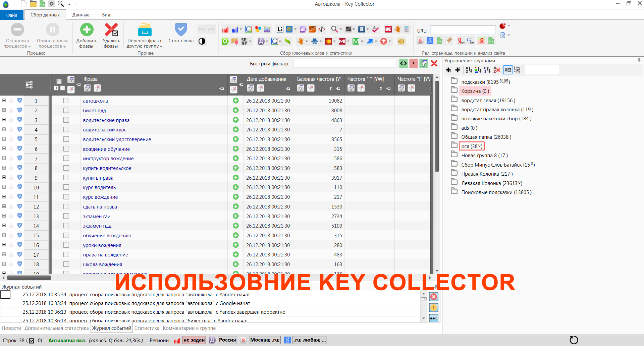Select the рся (38) group folder
Image resolution: width=644 pixels, height=362 pixels.
[x=472, y=146]
